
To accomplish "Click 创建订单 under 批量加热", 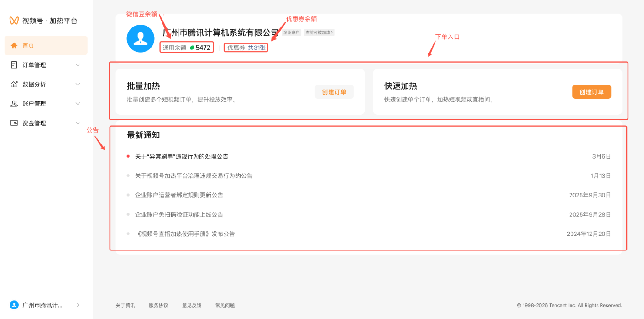I will coord(334,92).
